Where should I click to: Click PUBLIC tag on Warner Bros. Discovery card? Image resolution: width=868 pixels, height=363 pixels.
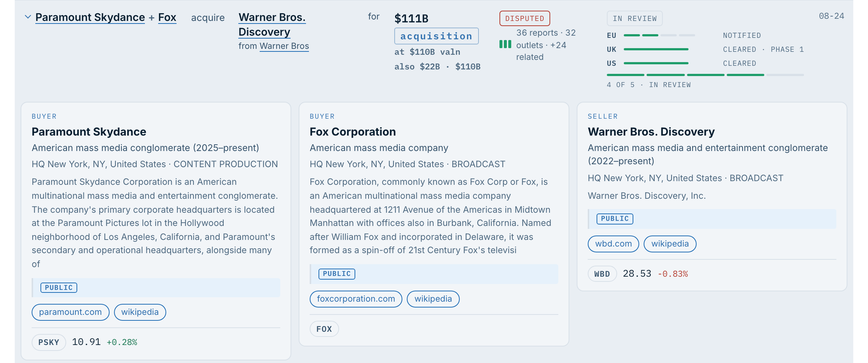[x=615, y=219]
